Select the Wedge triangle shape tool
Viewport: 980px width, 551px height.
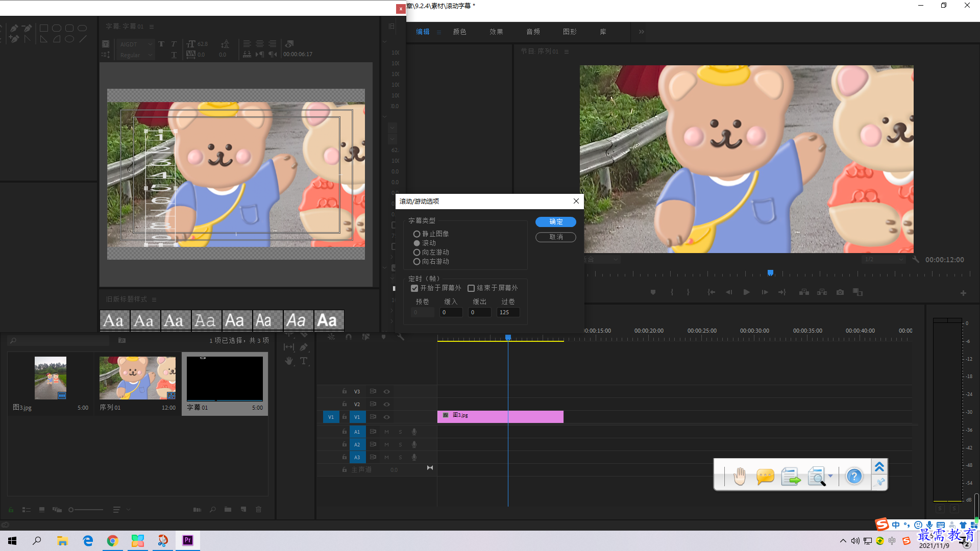(x=44, y=39)
